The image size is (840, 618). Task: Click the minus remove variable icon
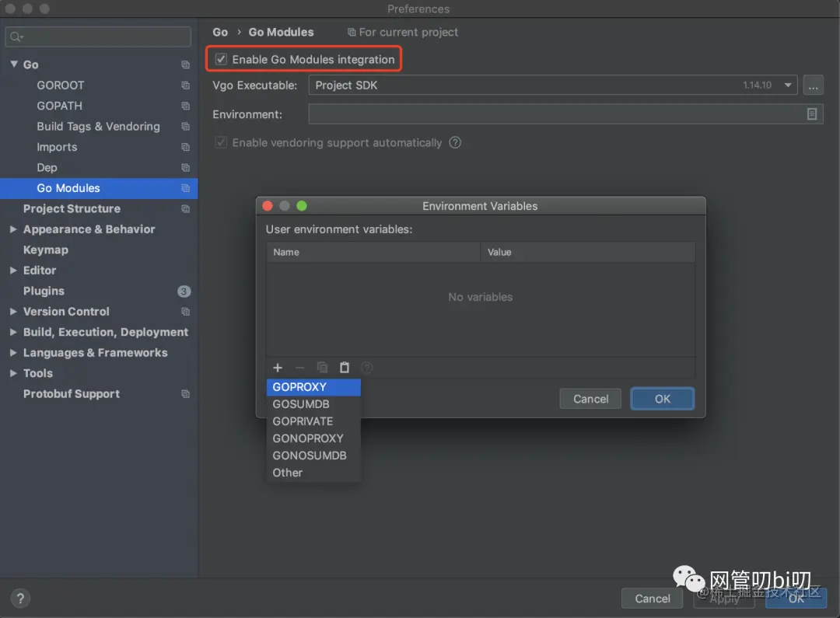tap(300, 368)
